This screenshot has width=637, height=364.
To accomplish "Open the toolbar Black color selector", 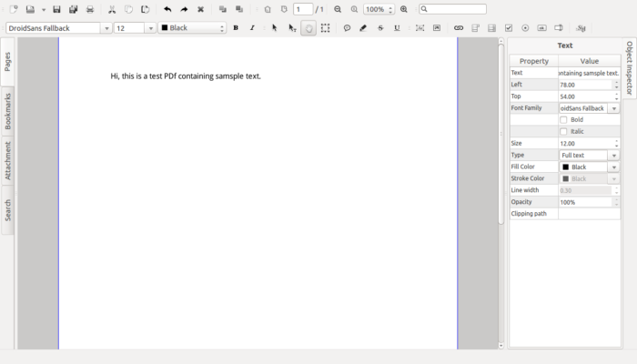I will (x=192, y=27).
